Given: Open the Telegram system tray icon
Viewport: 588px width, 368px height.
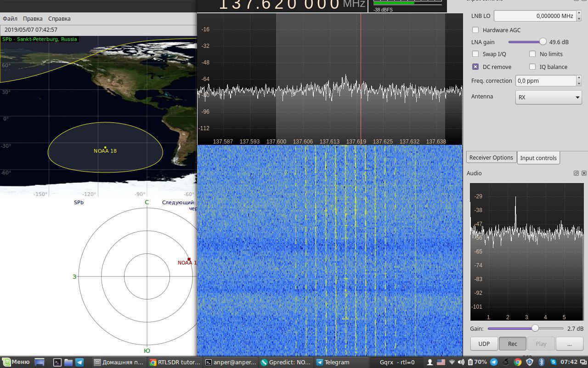Looking at the screenshot, I should pos(494,362).
